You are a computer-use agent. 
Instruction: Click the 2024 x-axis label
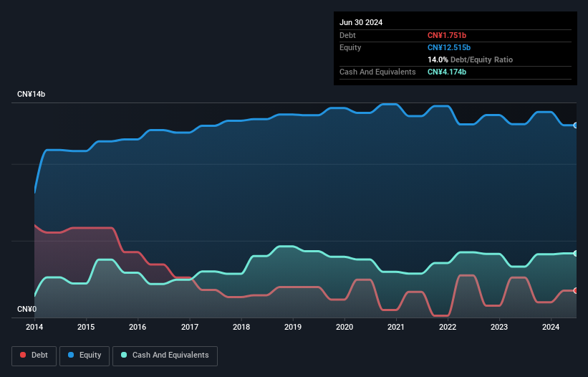tap(551, 327)
